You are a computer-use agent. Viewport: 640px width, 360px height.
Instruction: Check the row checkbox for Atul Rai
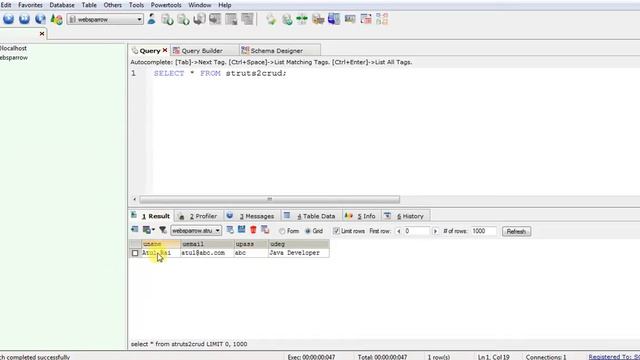pos(135,253)
